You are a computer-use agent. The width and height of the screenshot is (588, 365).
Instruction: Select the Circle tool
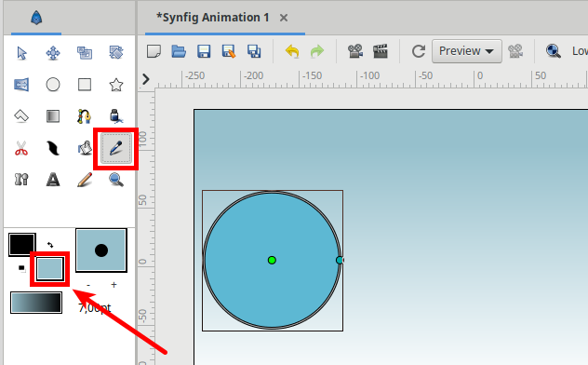[x=53, y=85]
